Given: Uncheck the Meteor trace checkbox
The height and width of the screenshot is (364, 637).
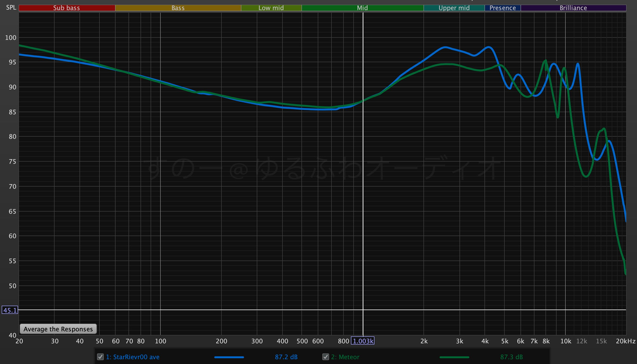Looking at the screenshot, I should pyautogui.click(x=326, y=357).
